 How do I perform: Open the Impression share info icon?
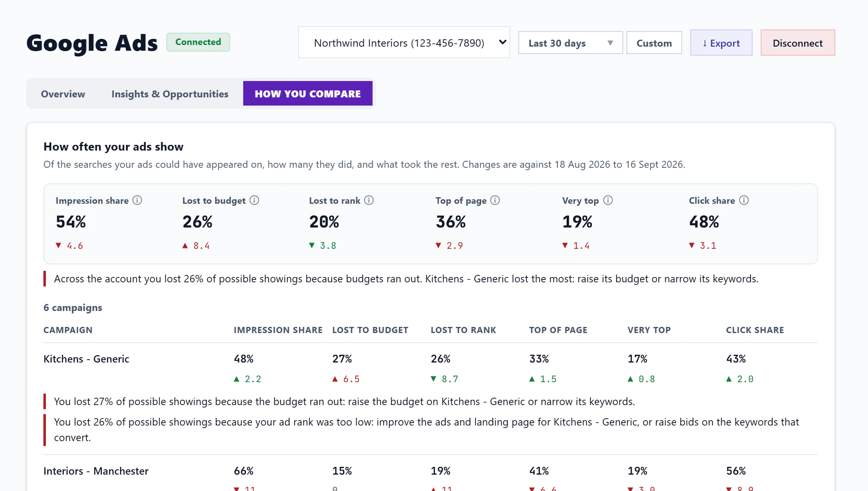[137, 200]
